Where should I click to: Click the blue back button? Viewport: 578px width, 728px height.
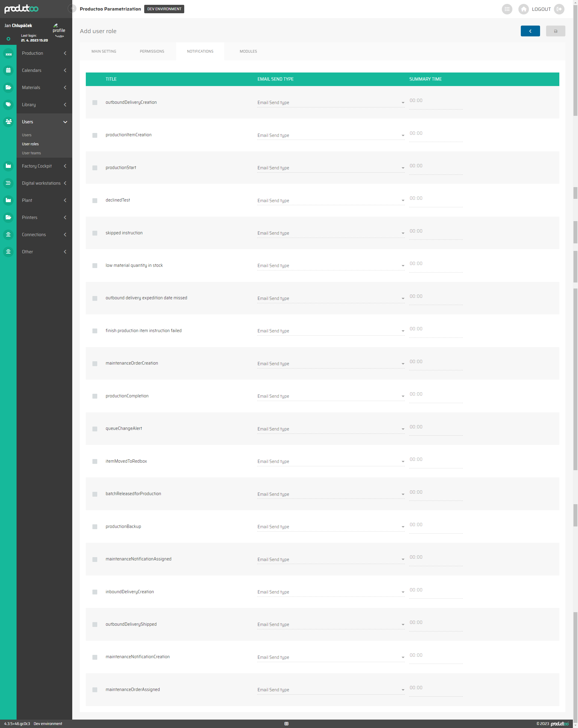530,31
